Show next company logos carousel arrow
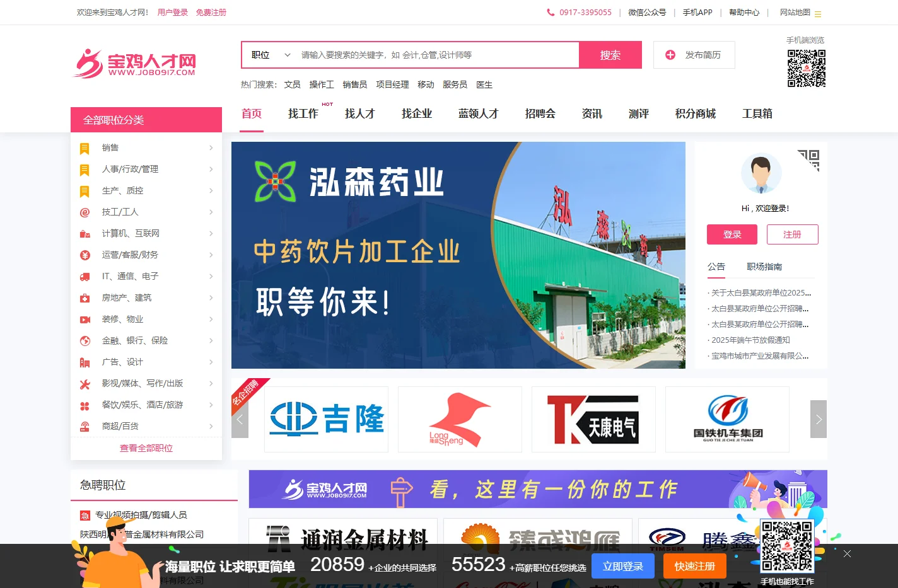 (819, 419)
